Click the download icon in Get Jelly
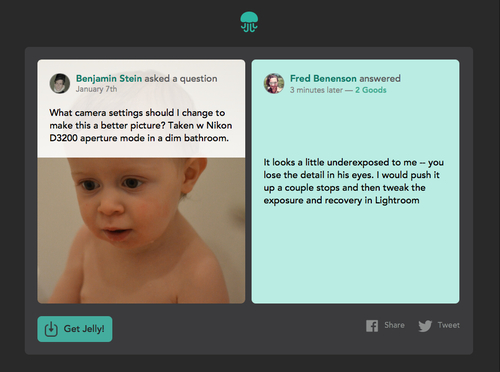The width and height of the screenshot is (500, 372). (51, 329)
